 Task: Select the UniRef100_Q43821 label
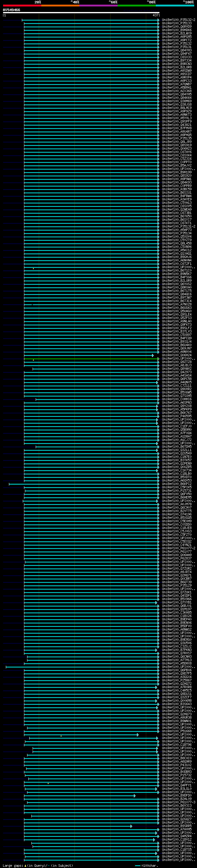coord(177,125)
